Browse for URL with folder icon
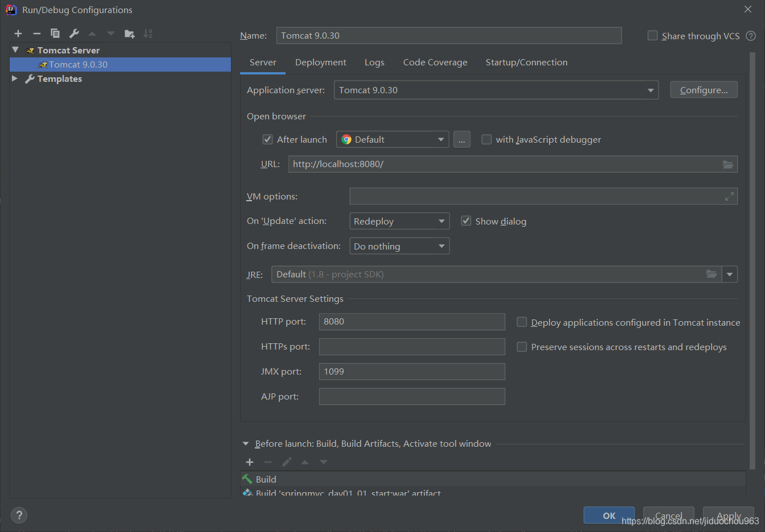This screenshot has height=532, width=765. point(728,164)
